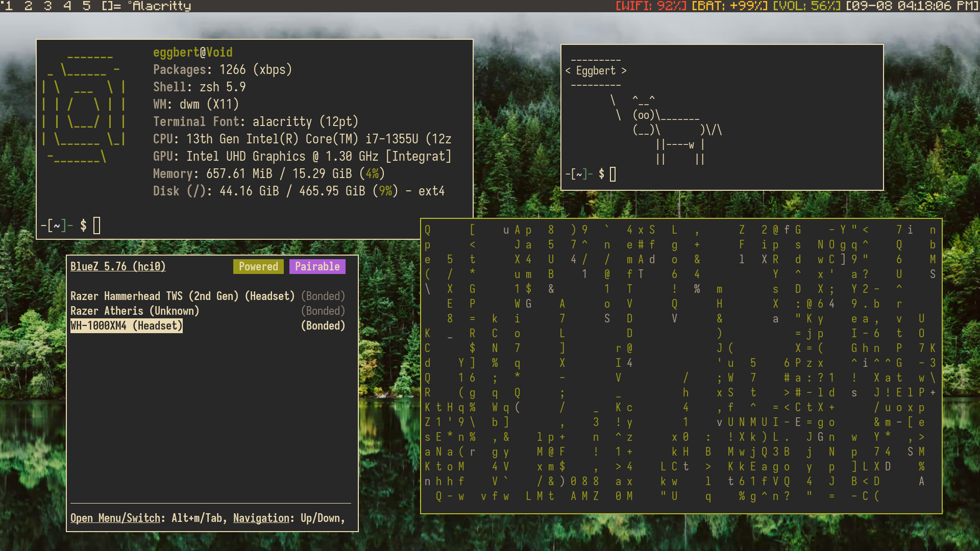Toggle the Pairable adapter state
The image size is (980, 551).
point(317,266)
